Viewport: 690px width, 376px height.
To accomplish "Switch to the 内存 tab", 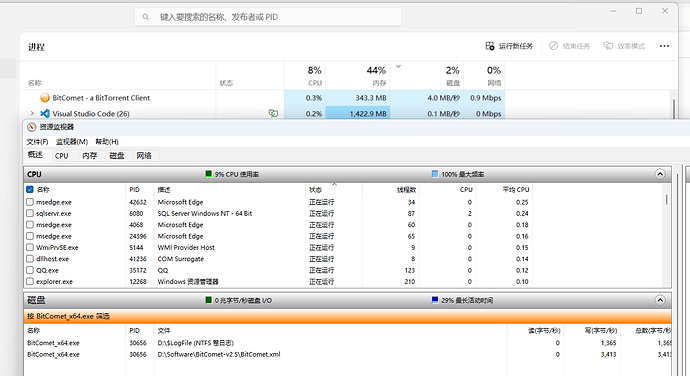I will coord(90,156).
